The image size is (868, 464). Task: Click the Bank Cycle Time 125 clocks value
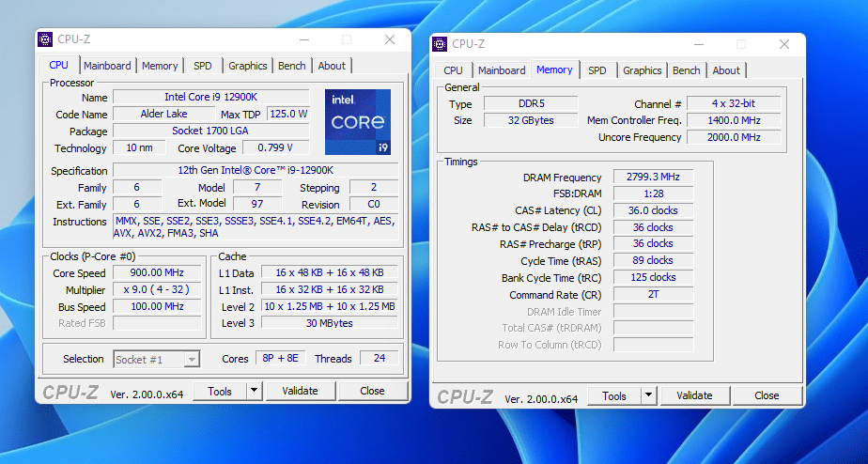[653, 277]
